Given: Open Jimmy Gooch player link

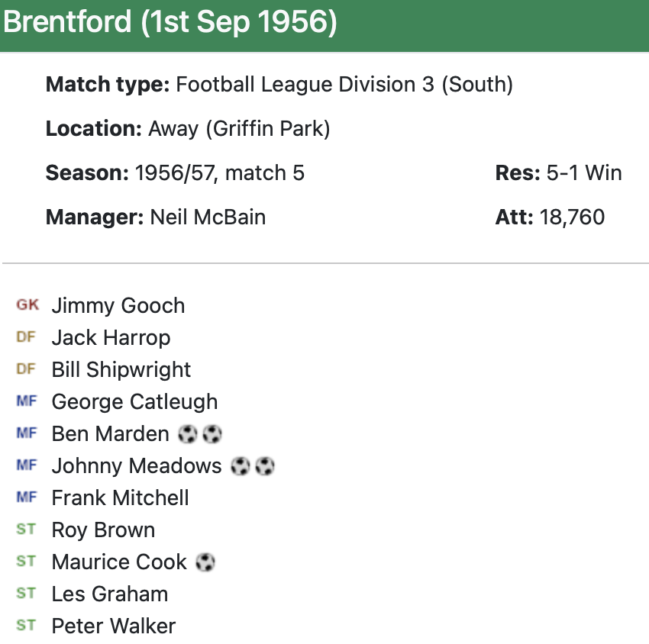Looking at the screenshot, I should 118,306.
